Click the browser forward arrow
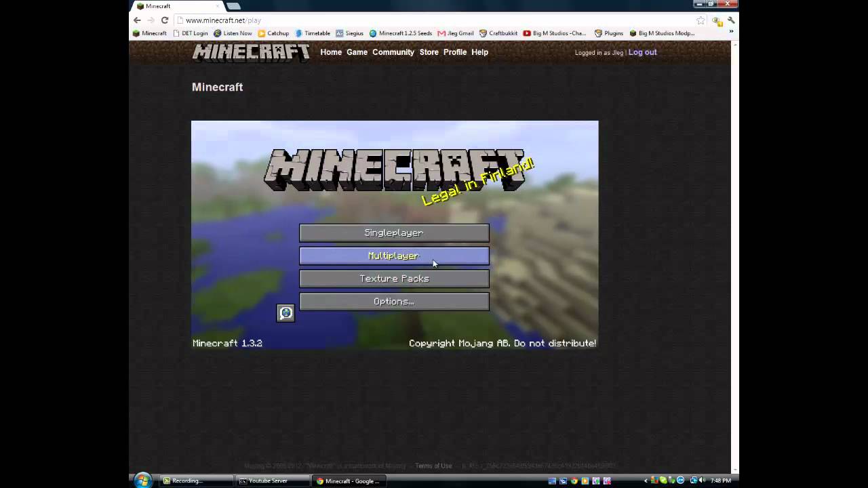 (x=151, y=20)
